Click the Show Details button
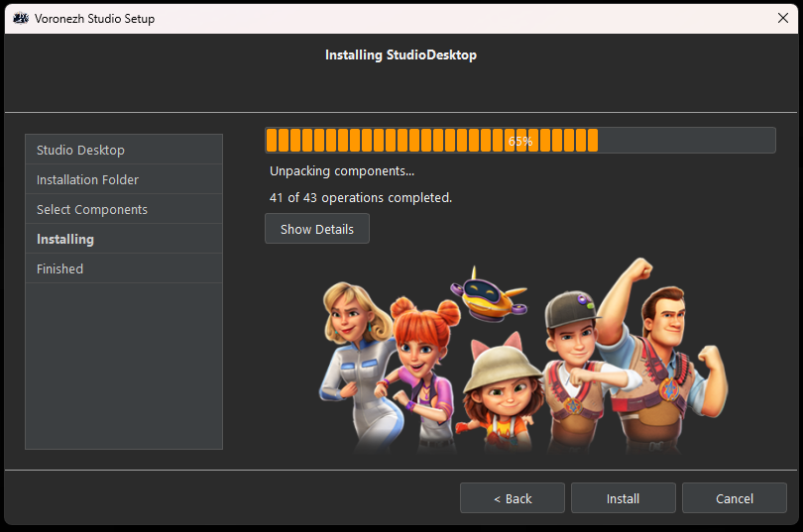Viewport: 803px width, 532px height. tap(317, 229)
